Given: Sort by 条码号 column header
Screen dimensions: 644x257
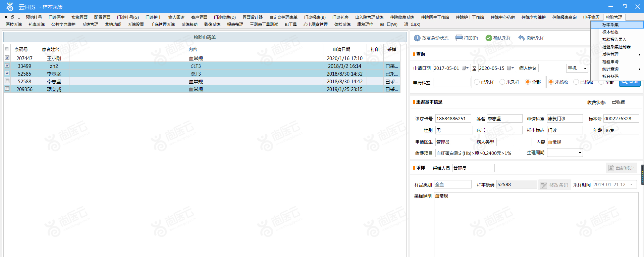Looking at the screenshot, I should [x=25, y=49].
